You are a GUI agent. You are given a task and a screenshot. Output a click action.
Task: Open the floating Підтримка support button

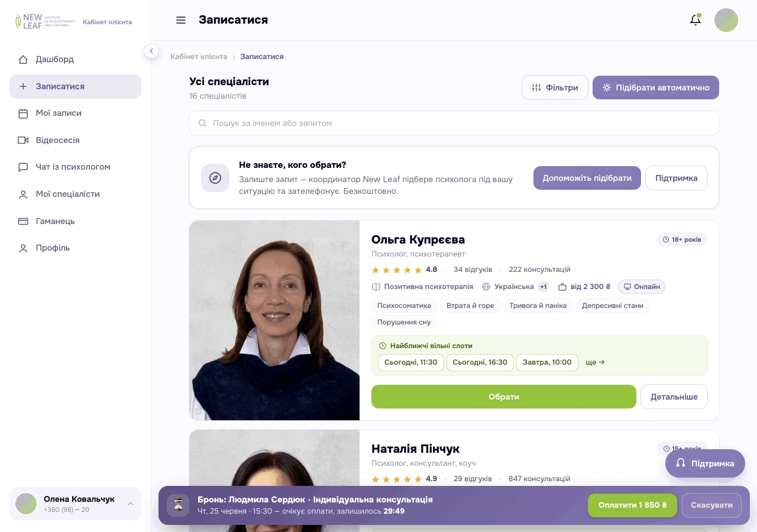705,463
